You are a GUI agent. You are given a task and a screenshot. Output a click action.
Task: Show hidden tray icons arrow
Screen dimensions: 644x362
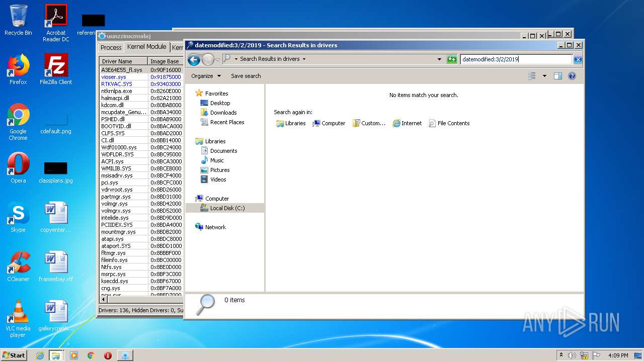(x=561, y=355)
